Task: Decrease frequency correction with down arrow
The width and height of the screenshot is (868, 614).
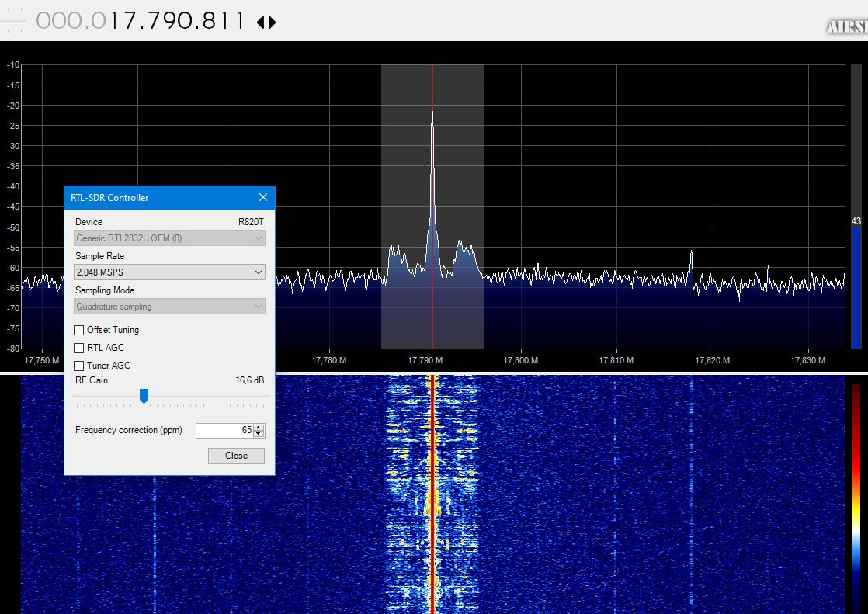Action: tap(259, 434)
